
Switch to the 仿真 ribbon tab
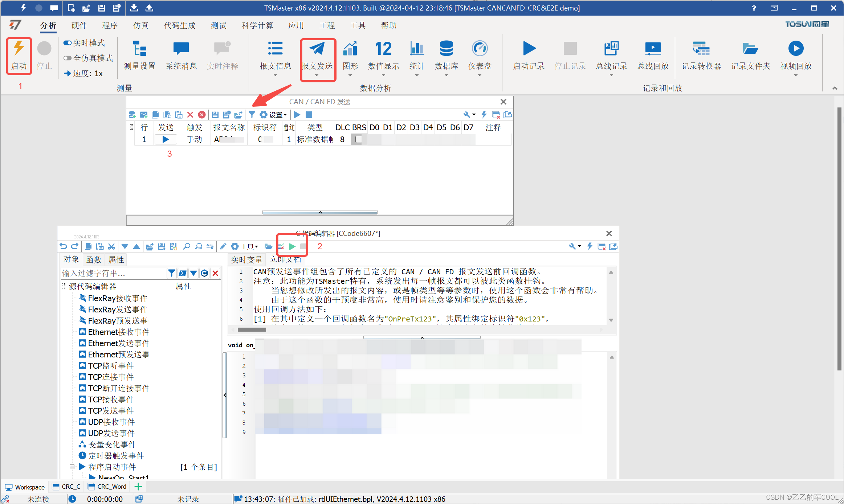coord(141,25)
